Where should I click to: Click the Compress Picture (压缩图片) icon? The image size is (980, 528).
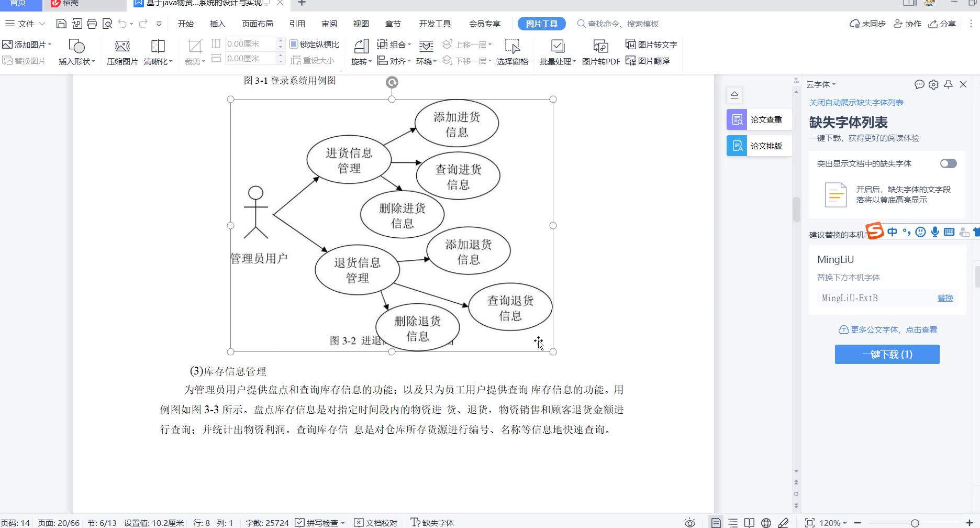click(x=122, y=47)
